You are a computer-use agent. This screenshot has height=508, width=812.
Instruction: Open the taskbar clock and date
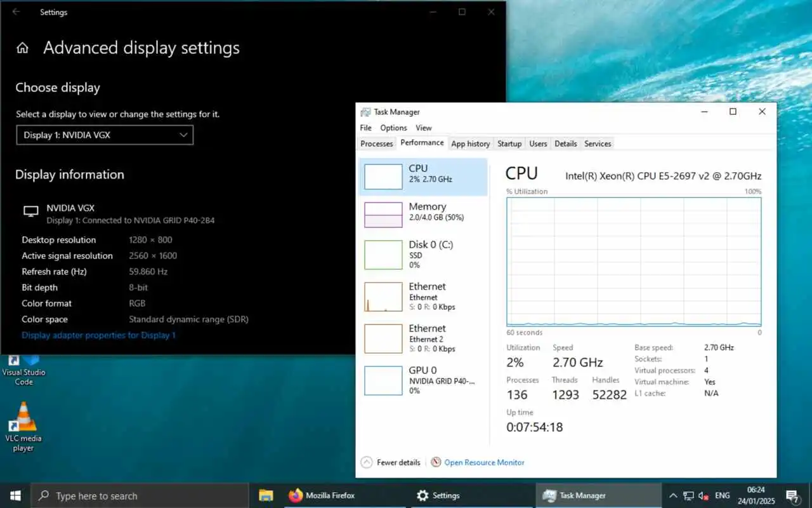click(x=756, y=495)
